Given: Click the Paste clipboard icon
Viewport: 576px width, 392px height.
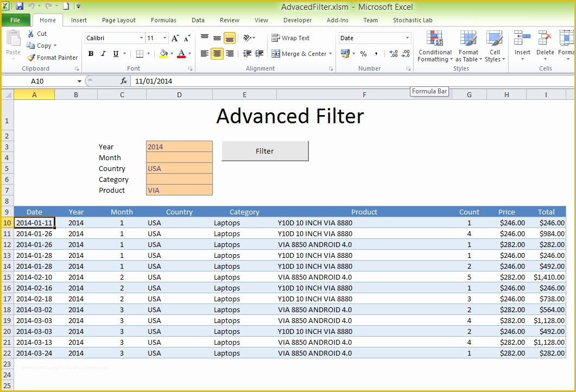Looking at the screenshot, I should coord(13,39).
